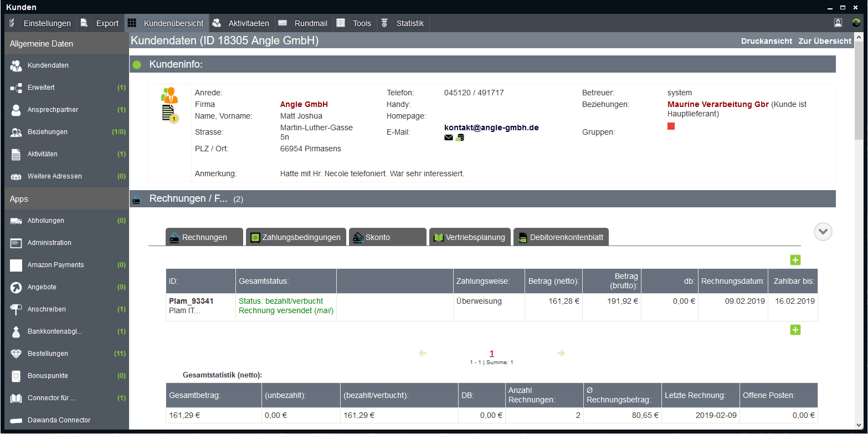The image size is (868, 434).
Task: Switch to the Rechnungen tab
Action: 204,237
